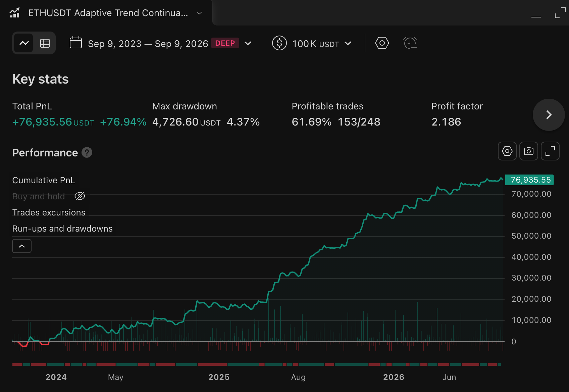The image size is (569, 392).
Task: Click the strategy tester chart logo icon
Action: [x=14, y=13]
